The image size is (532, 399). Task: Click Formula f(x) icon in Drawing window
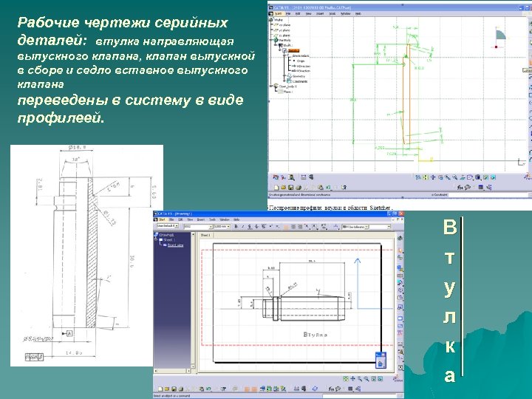pos(331,389)
